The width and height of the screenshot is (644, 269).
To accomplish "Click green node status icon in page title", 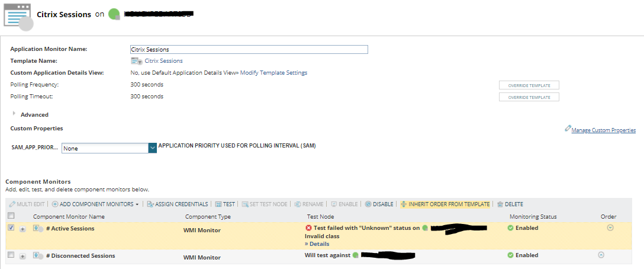I will tap(114, 14).
